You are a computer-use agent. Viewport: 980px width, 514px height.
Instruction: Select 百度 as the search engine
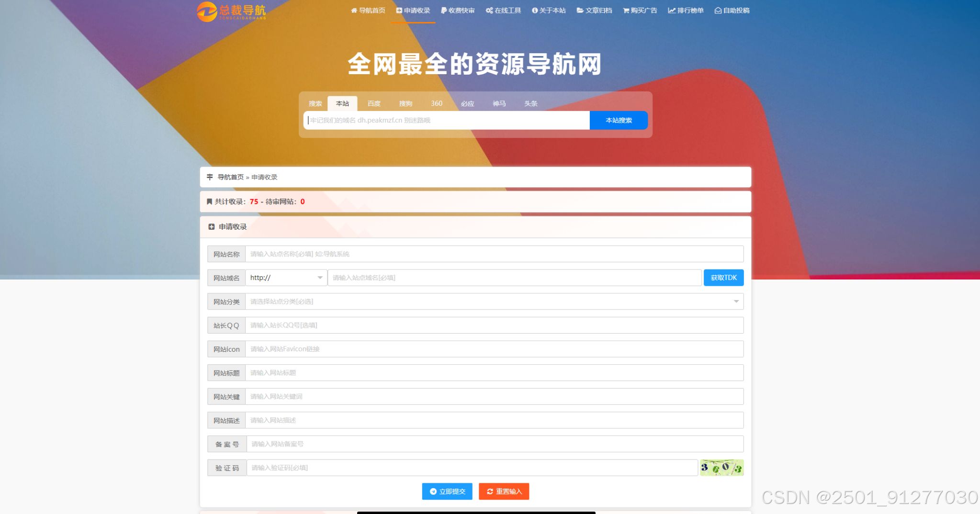pos(374,103)
